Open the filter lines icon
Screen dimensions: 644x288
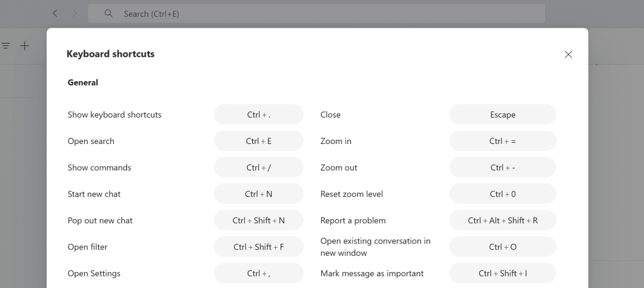[6, 46]
